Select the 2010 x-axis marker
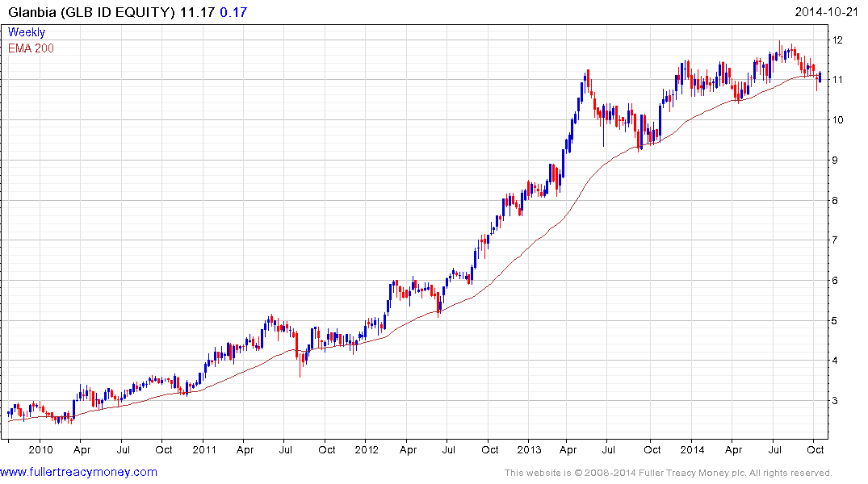 (x=40, y=449)
